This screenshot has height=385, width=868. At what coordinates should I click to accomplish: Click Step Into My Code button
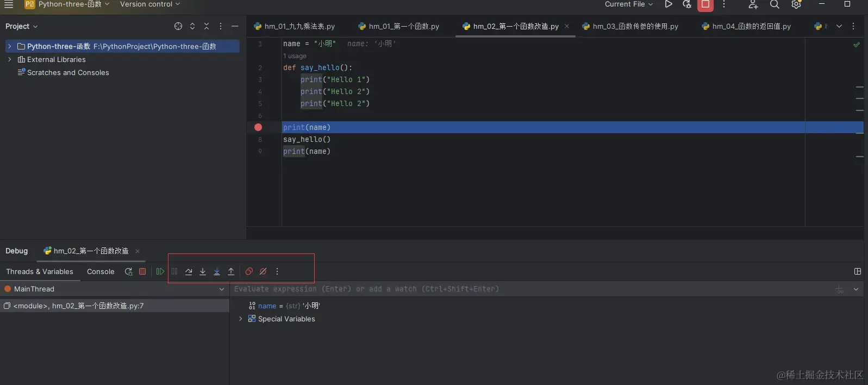click(x=217, y=271)
